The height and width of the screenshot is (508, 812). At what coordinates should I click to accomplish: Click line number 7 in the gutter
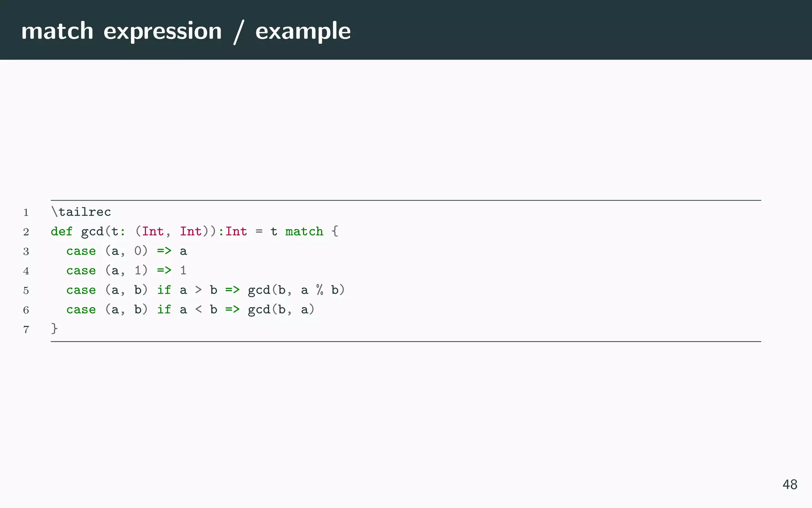26,329
